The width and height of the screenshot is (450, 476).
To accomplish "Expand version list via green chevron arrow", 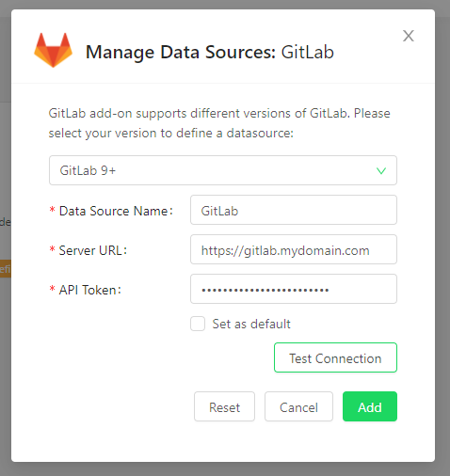I will pyautogui.click(x=381, y=171).
